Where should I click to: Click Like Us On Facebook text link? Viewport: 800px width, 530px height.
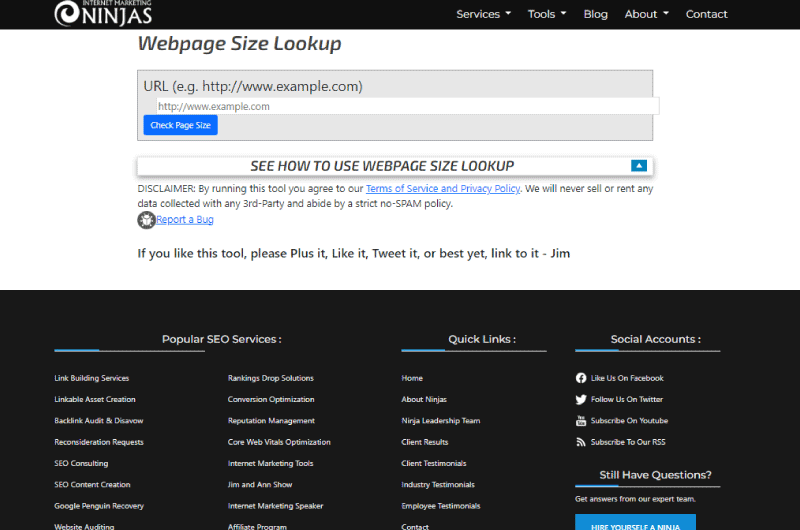(627, 378)
